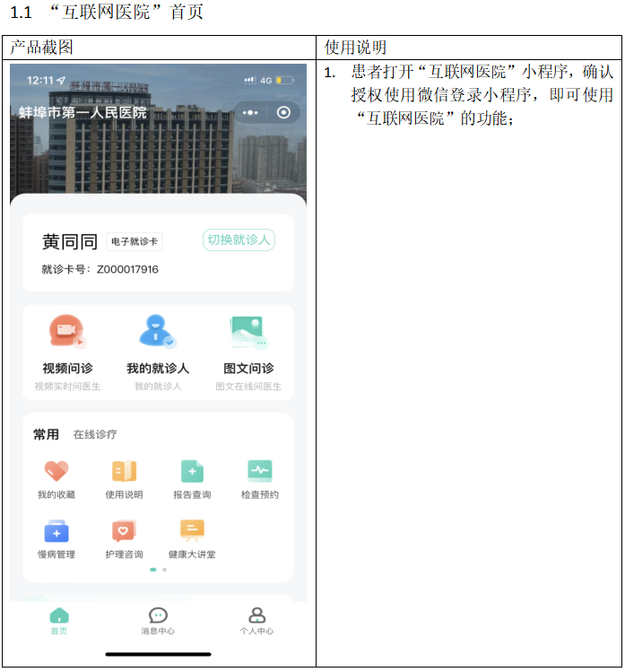Select the 在线诊疗 tab
Image resolution: width=625 pixels, height=672 pixels.
click(95, 434)
